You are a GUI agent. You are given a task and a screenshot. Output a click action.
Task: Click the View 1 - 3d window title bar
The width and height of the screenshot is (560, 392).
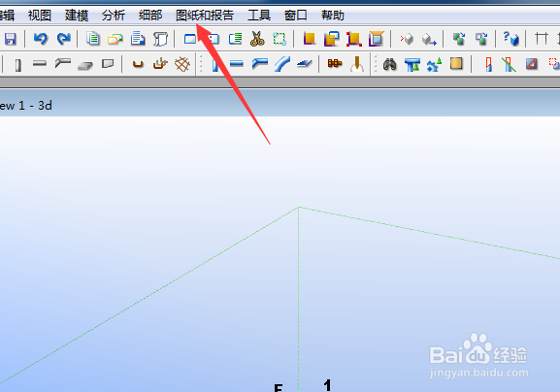[x=280, y=104]
